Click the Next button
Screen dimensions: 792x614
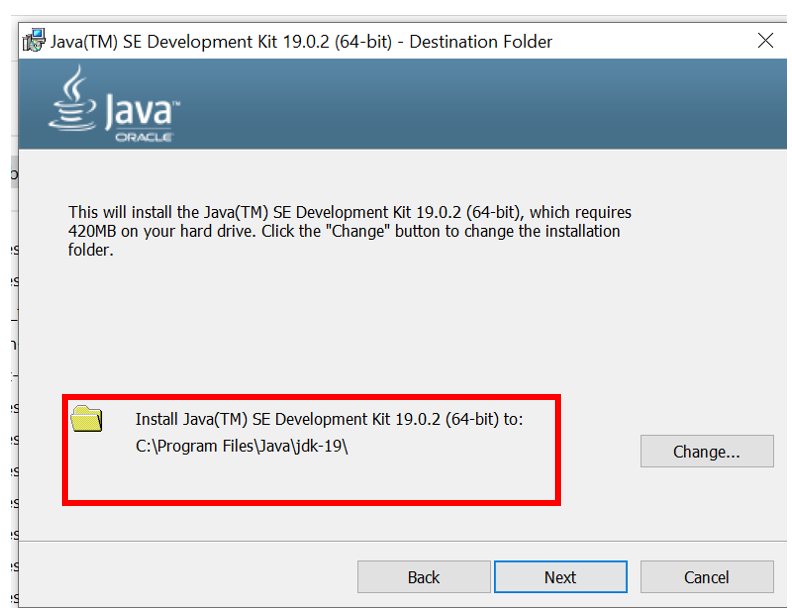point(561,577)
